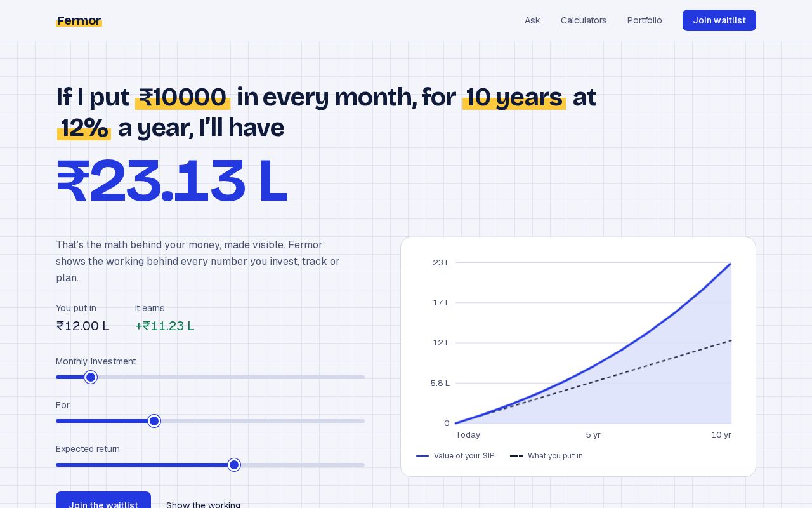Click Show the working link
Viewport: 812px width, 508px height.
click(x=203, y=505)
